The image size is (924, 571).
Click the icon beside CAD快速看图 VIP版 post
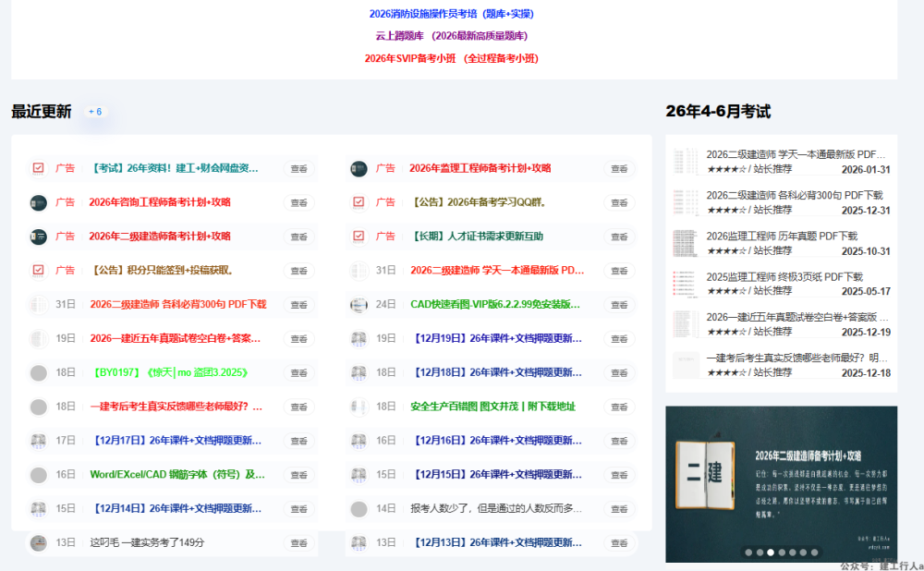click(x=359, y=305)
